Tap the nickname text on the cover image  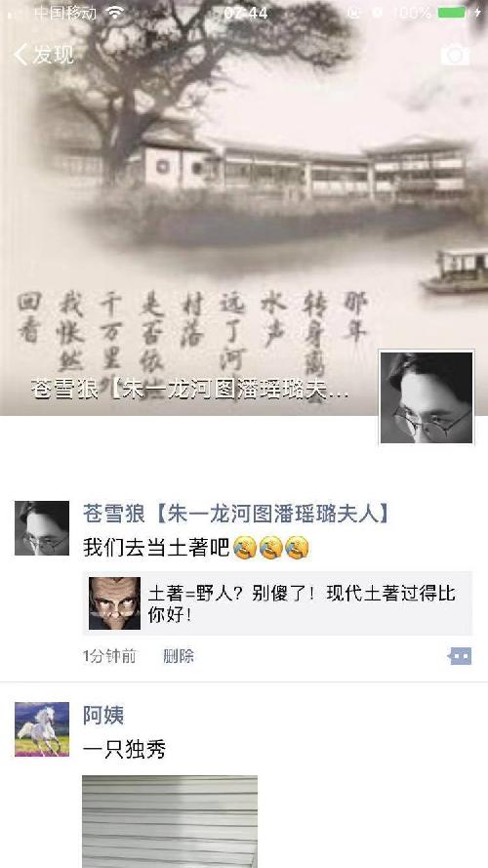click(x=189, y=391)
